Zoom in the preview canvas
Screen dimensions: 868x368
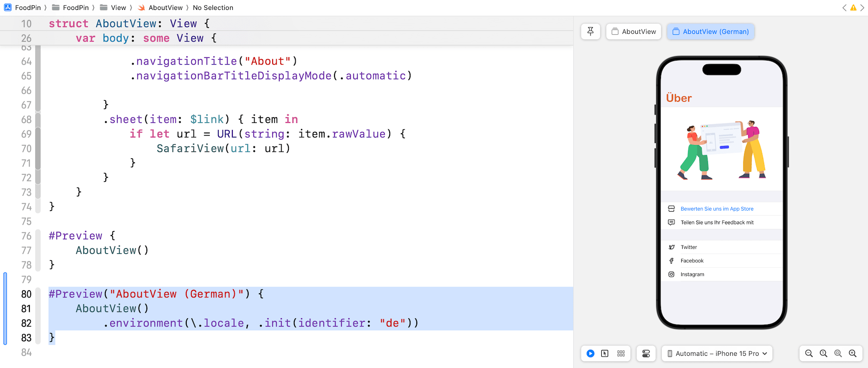(x=852, y=354)
